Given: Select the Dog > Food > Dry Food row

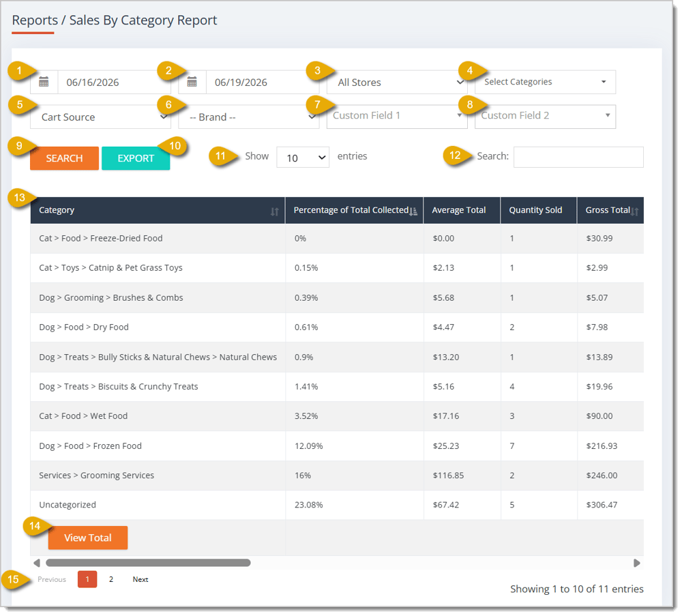Looking at the screenshot, I should point(337,327).
